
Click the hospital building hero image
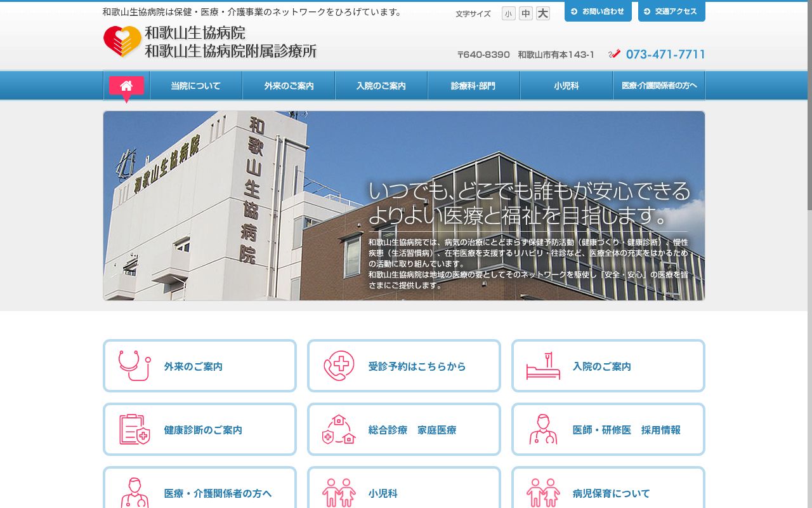coord(404,206)
